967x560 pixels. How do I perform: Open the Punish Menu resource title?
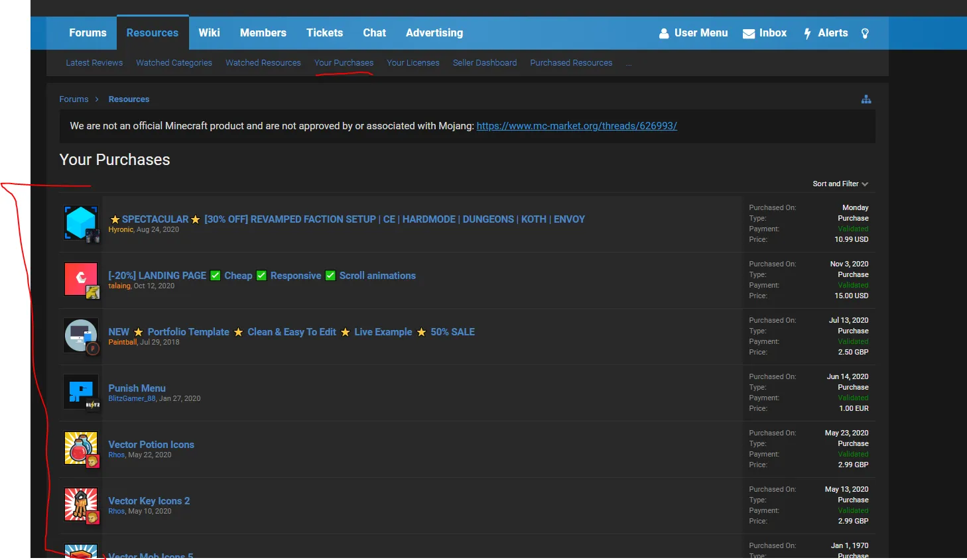click(137, 388)
